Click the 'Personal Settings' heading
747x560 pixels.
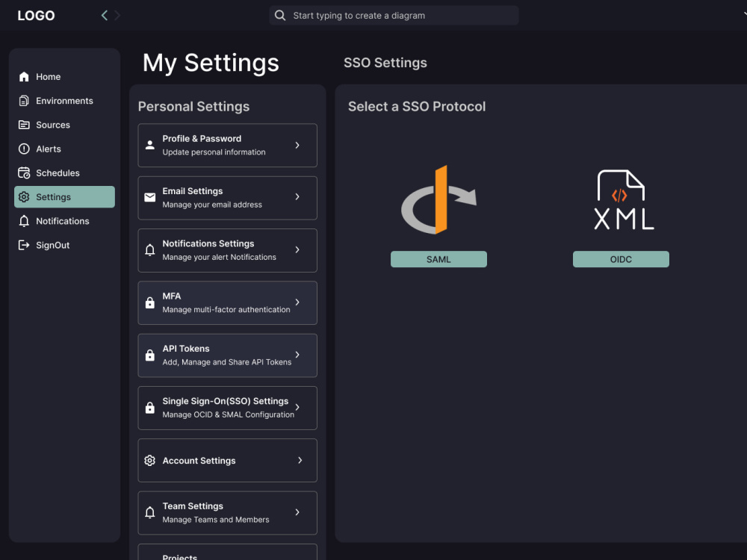(194, 107)
